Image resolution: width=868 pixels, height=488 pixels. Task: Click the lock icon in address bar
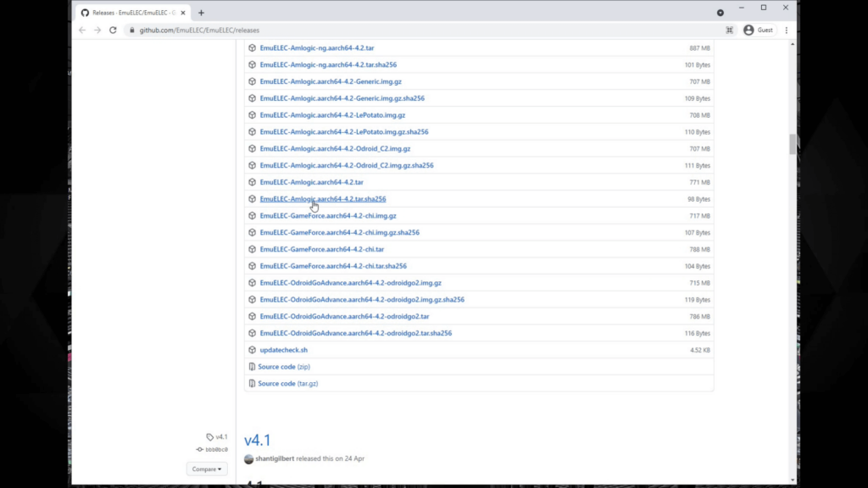pos(131,30)
